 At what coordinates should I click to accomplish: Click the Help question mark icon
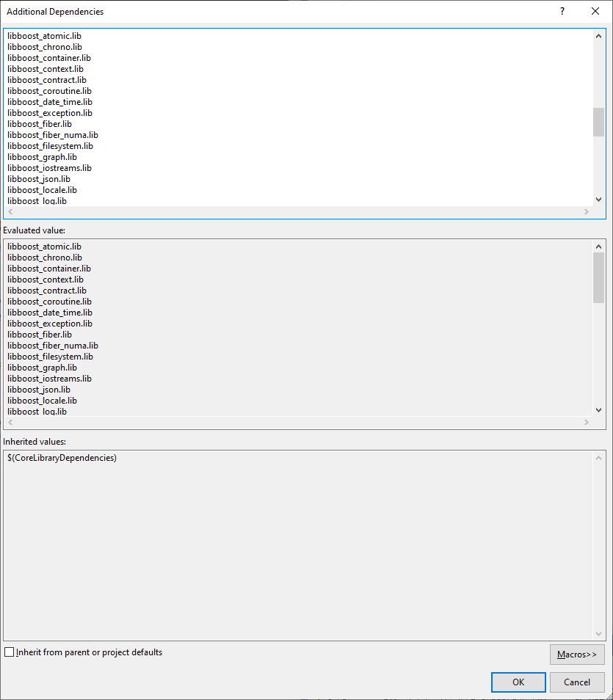point(562,11)
